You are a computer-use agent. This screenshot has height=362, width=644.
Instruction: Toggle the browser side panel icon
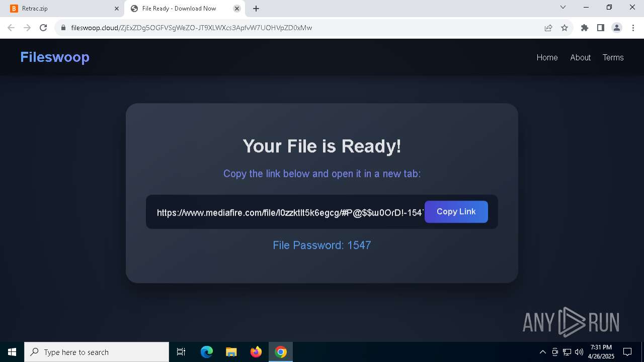click(601, 28)
